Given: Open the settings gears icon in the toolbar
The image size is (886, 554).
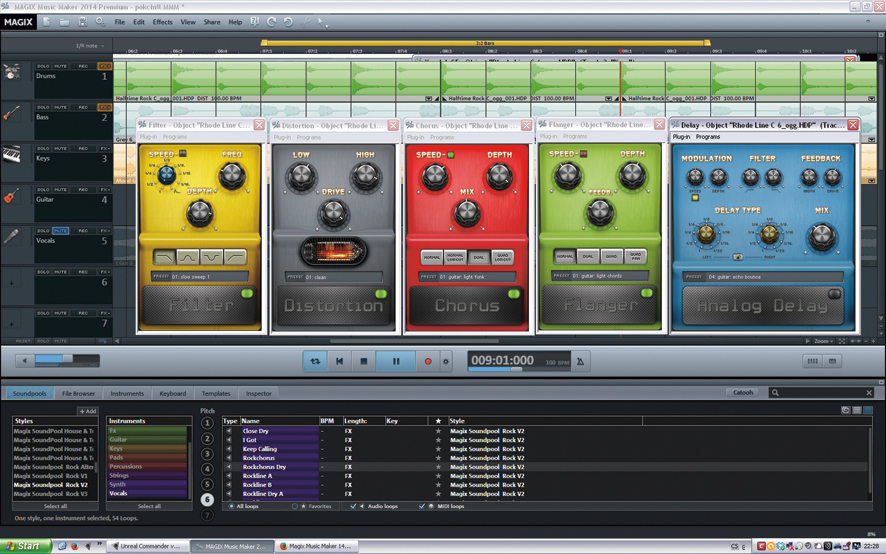Looking at the screenshot, I should [x=101, y=22].
